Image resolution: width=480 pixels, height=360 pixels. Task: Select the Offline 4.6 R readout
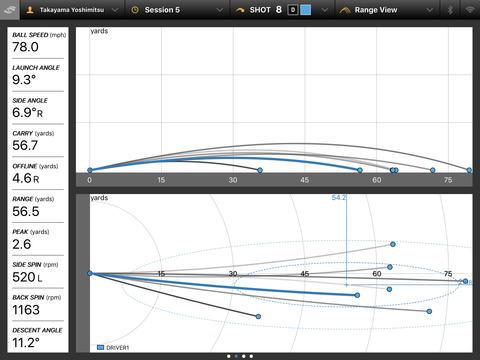[38, 174]
